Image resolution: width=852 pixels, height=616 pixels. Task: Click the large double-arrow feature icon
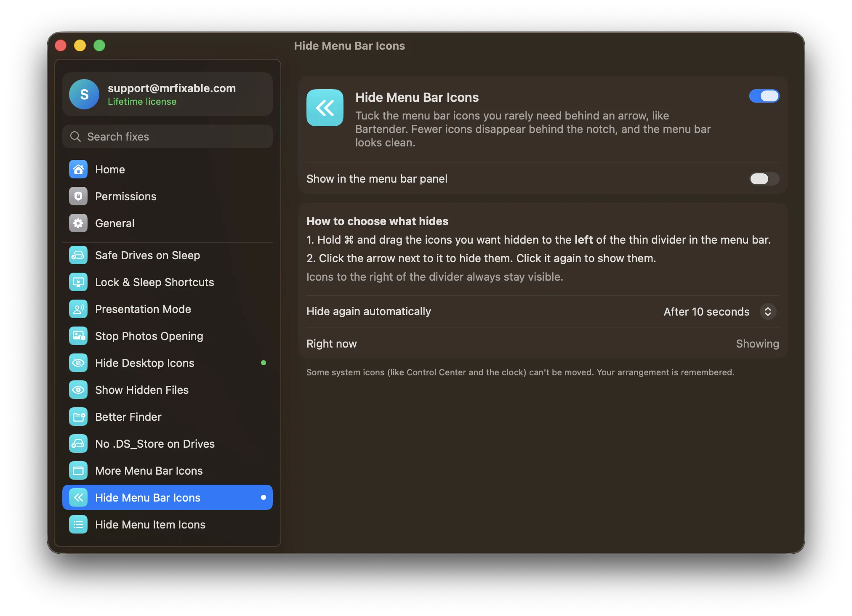[x=325, y=108]
